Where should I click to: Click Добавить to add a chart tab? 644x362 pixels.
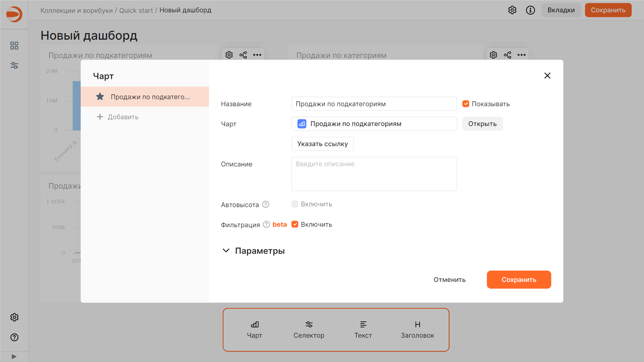(118, 117)
